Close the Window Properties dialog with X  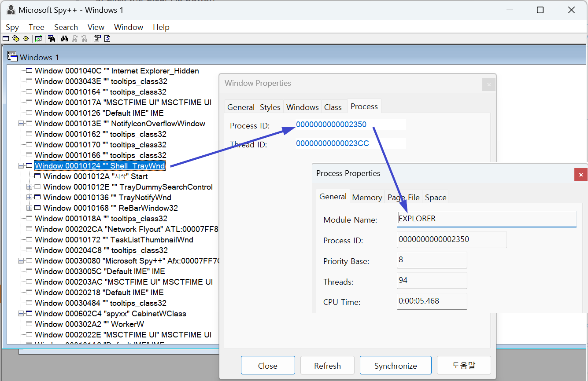tap(489, 84)
